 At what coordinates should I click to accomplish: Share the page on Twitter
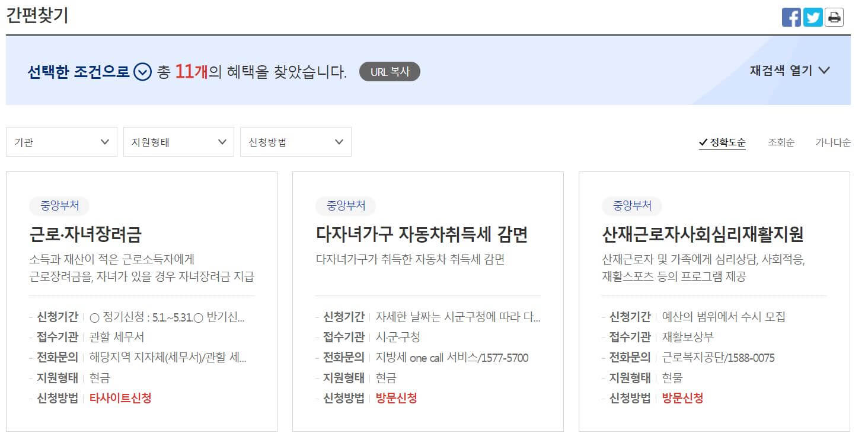tap(812, 17)
